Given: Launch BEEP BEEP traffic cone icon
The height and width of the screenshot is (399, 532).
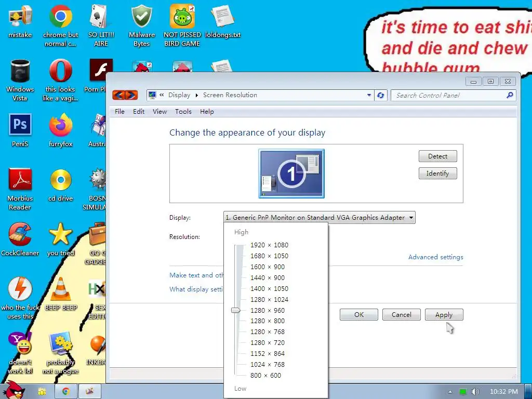Looking at the screenshot, I should 61,294.
